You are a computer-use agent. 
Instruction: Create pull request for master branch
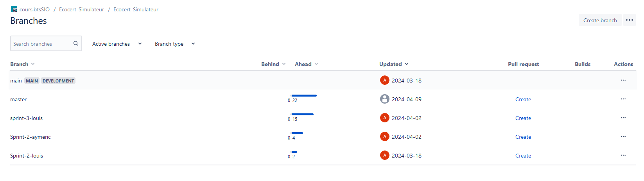point(523,99)
